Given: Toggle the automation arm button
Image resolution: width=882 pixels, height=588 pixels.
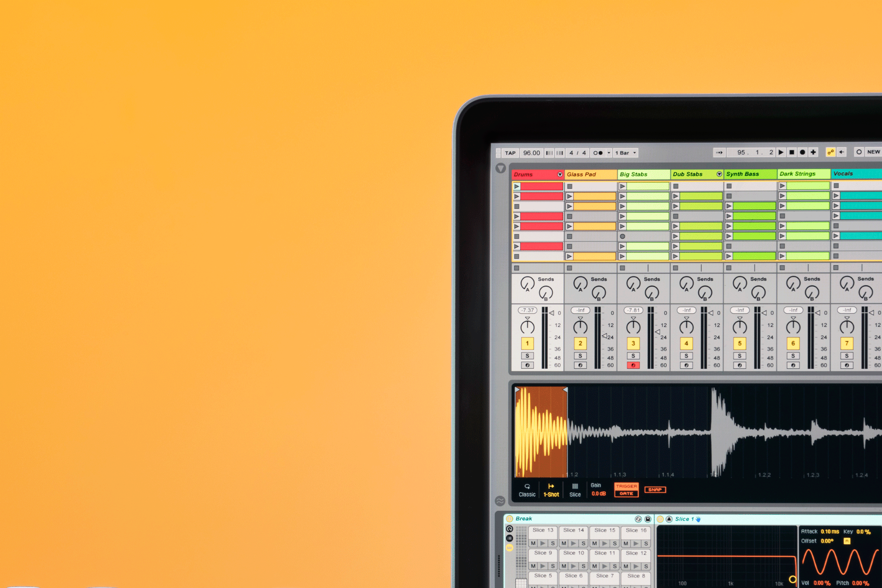Looking at the screenshot, I should pyautogui.click(x=830, y=152).
